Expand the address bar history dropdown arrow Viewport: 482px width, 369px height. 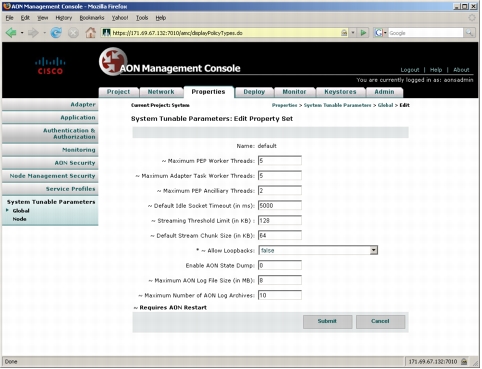click(x=353, y=33)
